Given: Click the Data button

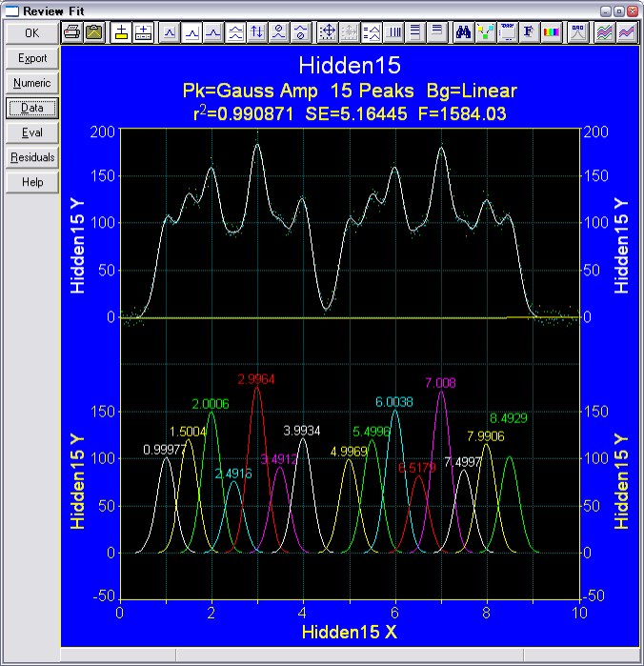Looking at the screenshot, I should tap(32, 108).
